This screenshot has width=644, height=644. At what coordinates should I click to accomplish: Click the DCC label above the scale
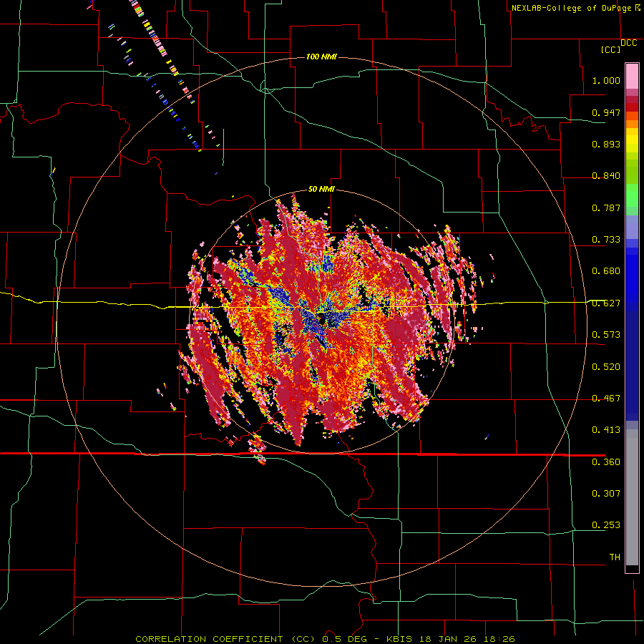[629, 43]
